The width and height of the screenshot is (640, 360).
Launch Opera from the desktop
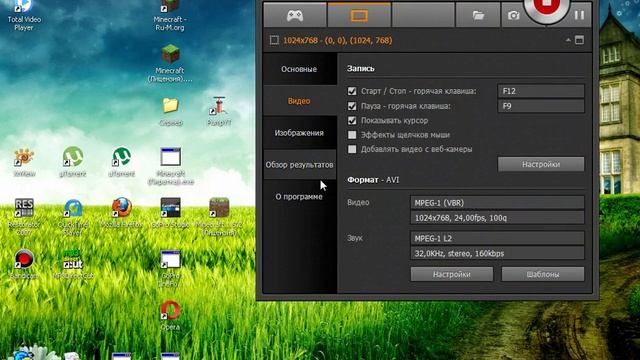[171, 316]
